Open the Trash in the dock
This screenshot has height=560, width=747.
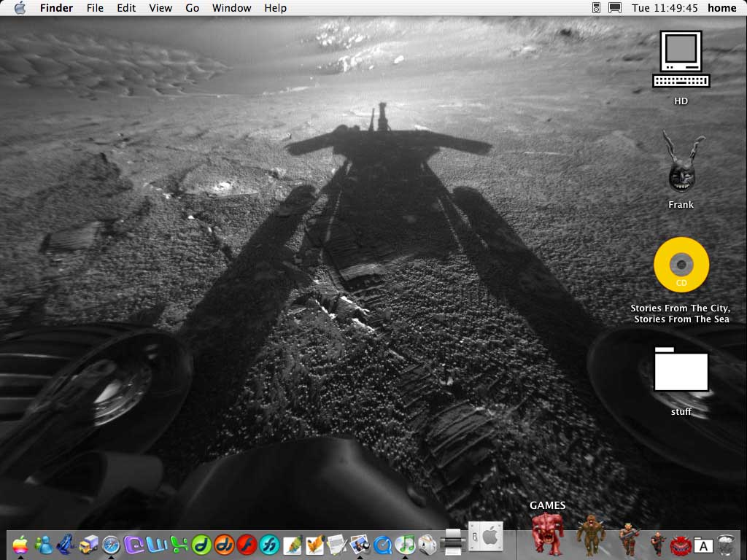[727, 545]
